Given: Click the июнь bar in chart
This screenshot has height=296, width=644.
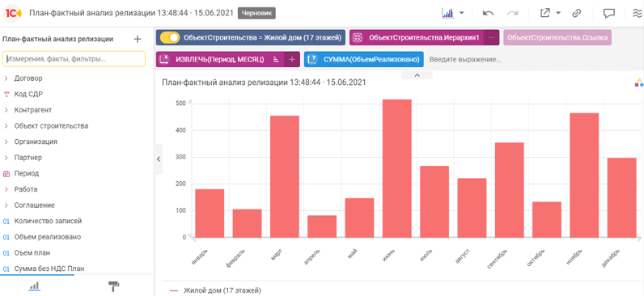Looking at the screenshot, I should tap(396, 168).
